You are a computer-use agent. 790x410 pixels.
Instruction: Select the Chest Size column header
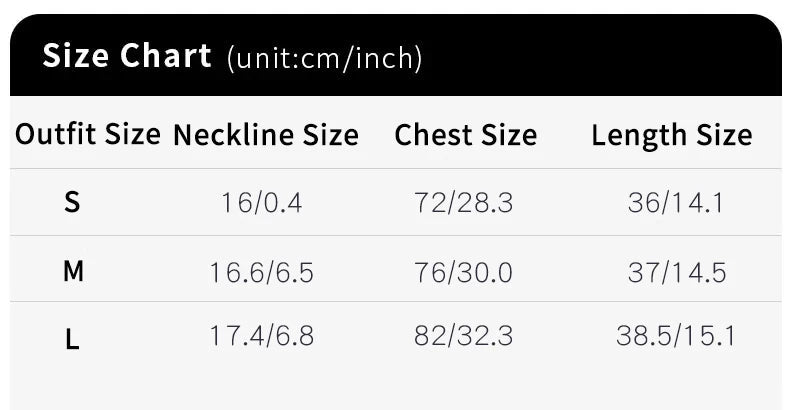(x=466, y=135)
